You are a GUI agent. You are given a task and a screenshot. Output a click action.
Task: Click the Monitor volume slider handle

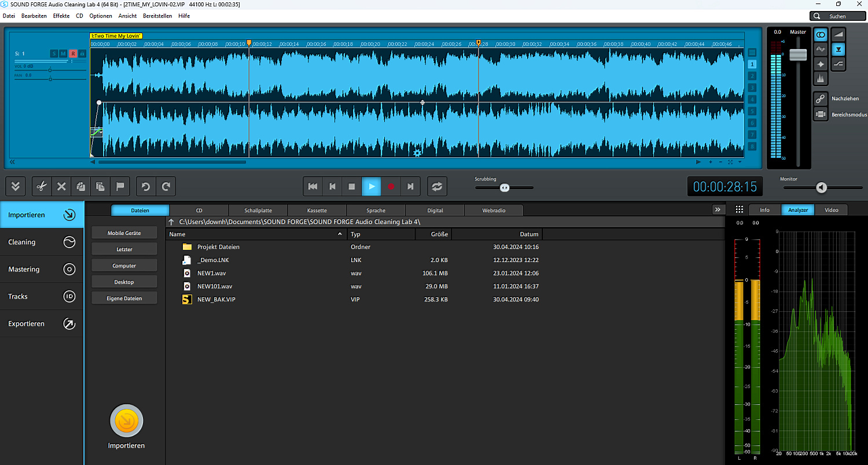tap(821, 187)
